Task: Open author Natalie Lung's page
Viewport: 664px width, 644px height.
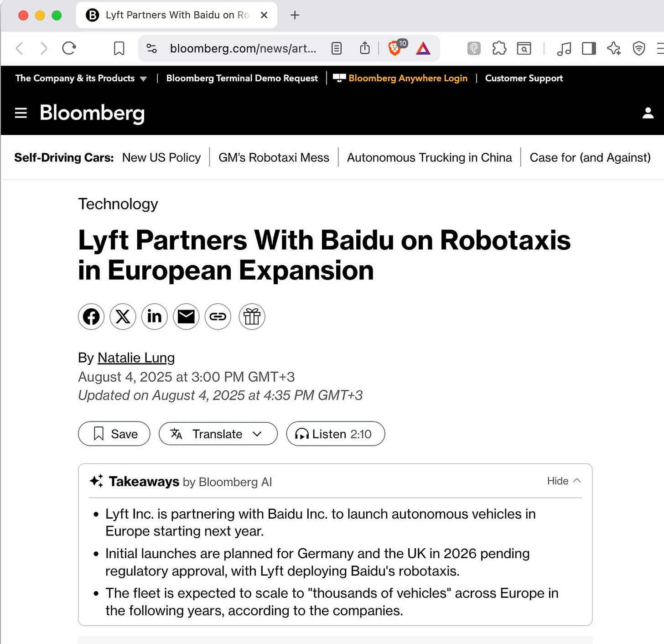Action: pos(136,358)
